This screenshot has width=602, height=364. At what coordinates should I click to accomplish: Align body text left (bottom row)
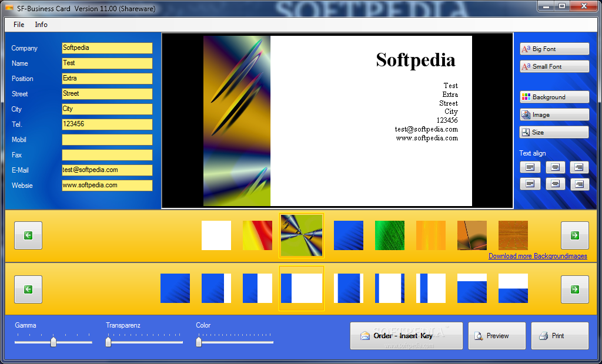point(530,184)
